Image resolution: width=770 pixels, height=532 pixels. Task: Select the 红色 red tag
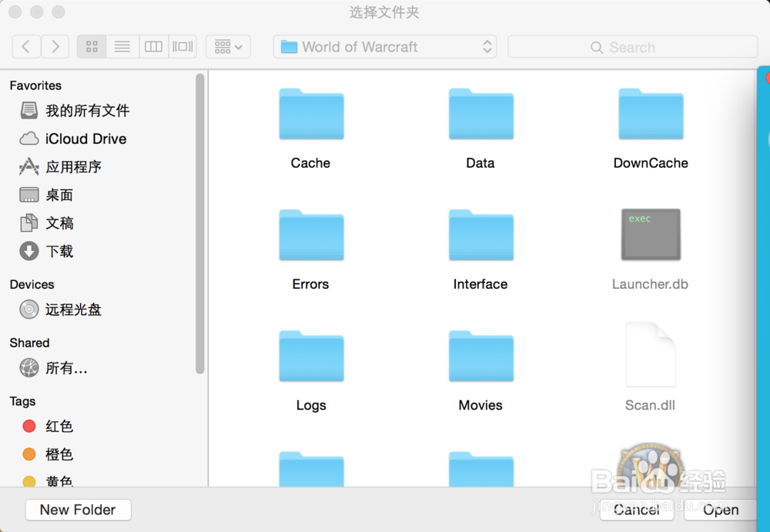pyautogui.click(x=48, y=426)
